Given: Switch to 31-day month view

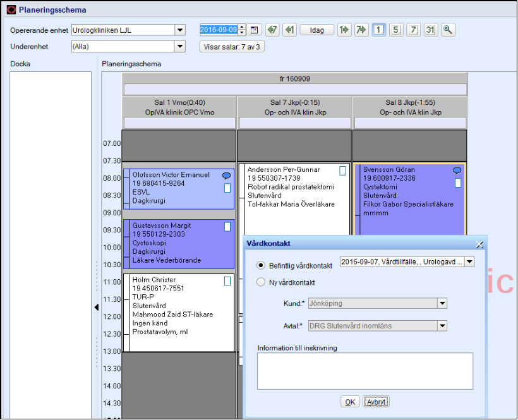Looking at the screenshot, I should (430, 30).
